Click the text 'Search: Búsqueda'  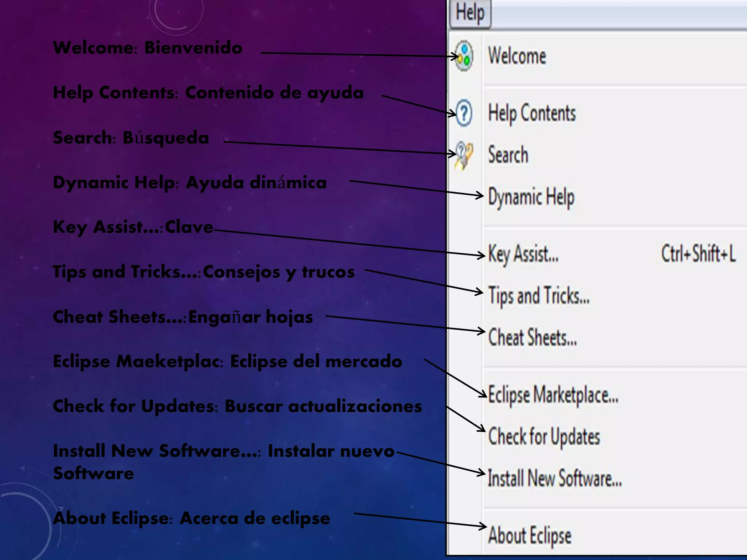(131, 138)
